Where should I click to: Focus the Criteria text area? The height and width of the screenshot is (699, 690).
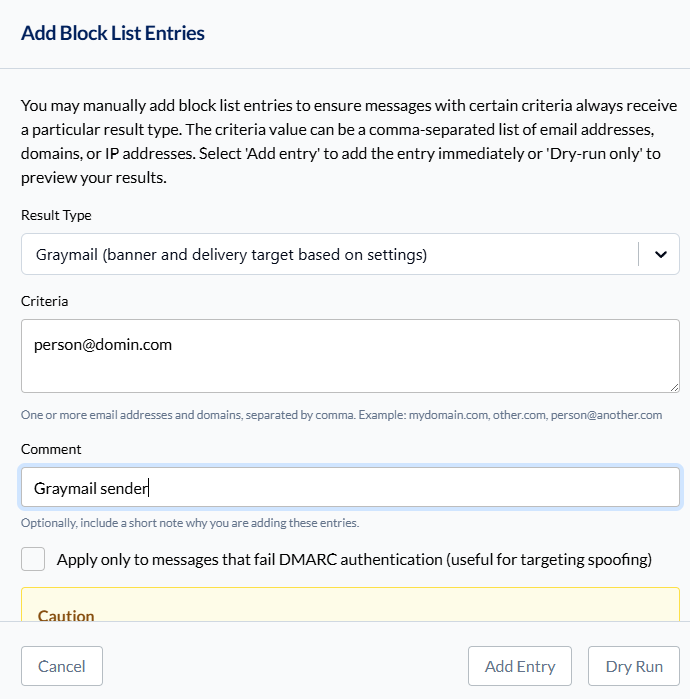click(x=350, y=356)
